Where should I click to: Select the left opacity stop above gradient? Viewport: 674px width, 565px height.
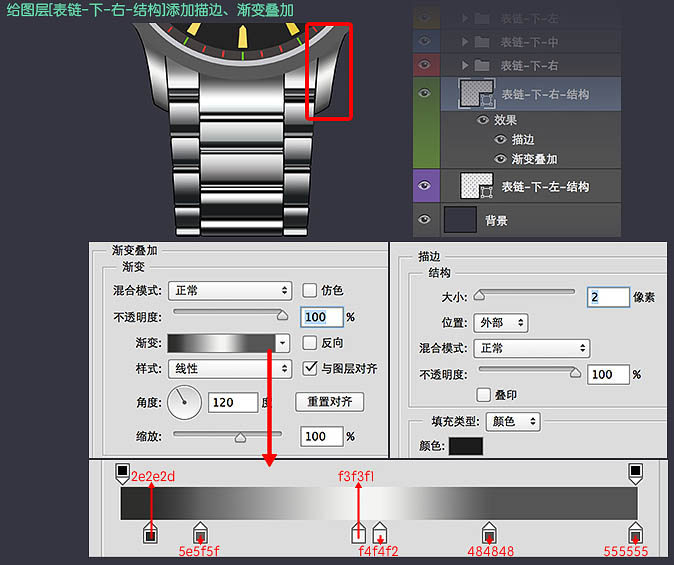(123, 473)
